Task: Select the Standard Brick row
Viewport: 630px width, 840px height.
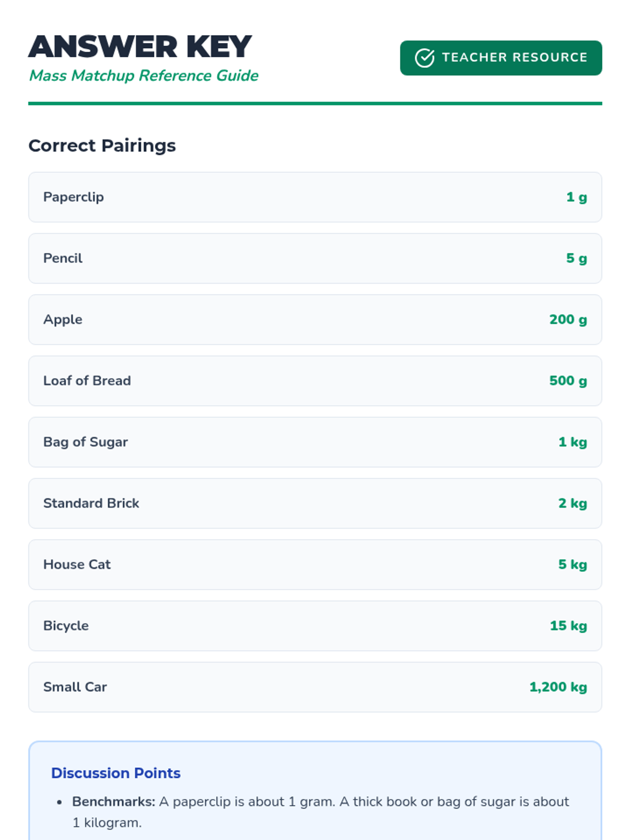Action: tap(315, 503)
